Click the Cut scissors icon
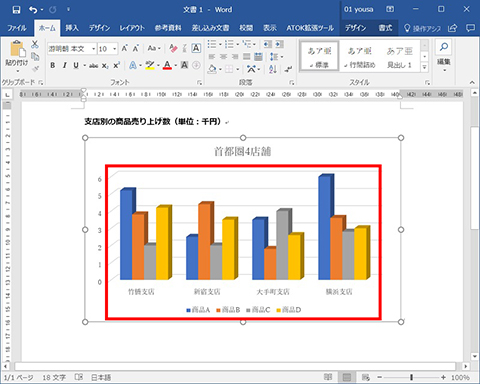 (35, 44)
